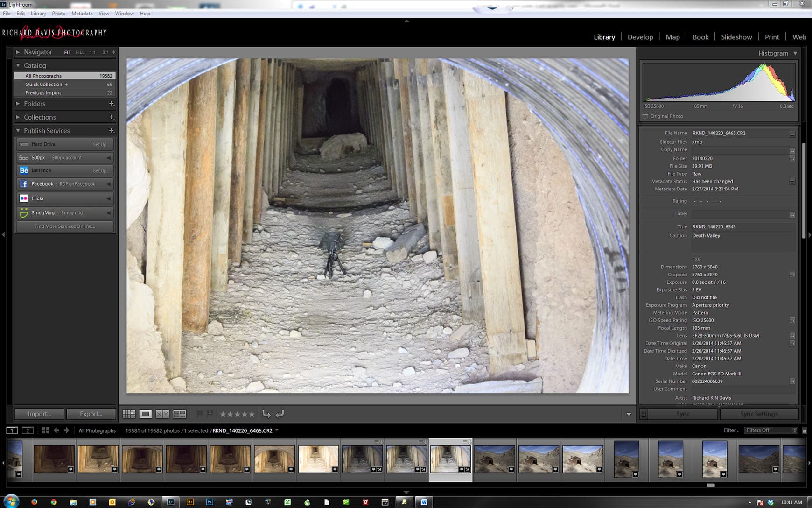Collapse the Catalog panel
The width and height of the screenshot is (812, 508).
(x=18, y=65)
